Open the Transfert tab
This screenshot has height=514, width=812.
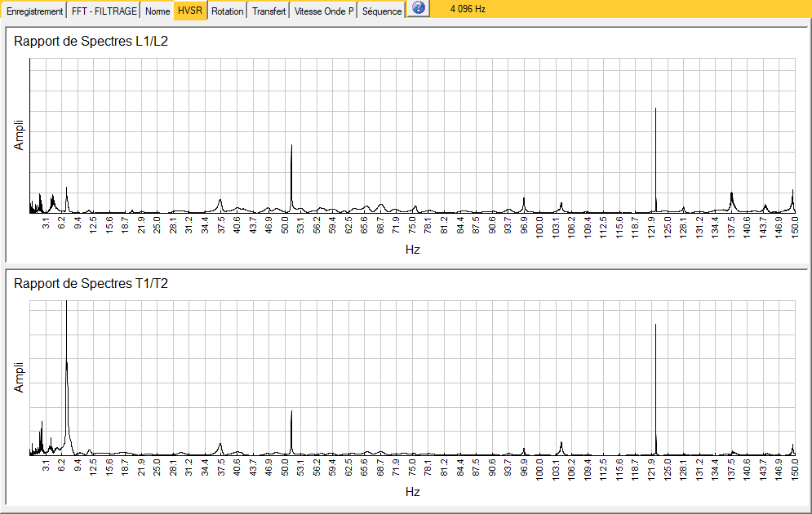click(268, 11)
